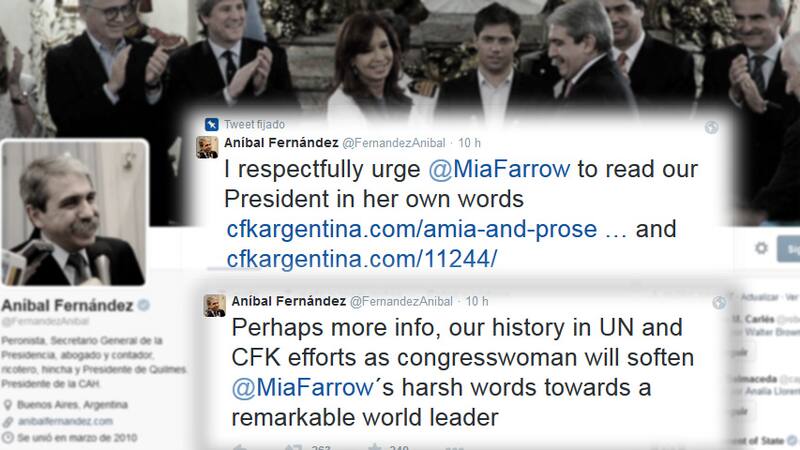Open the settings gear next to follow button

pos(761,248)
